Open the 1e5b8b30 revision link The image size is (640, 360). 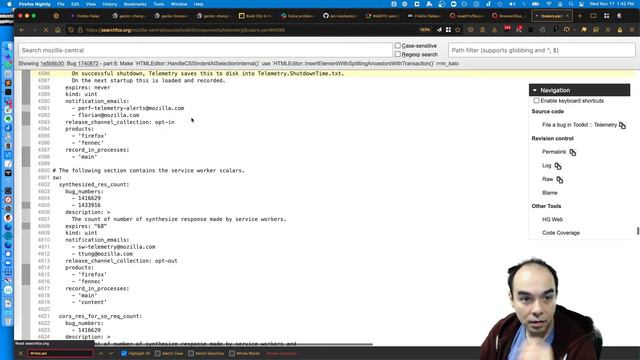click(52, 64)
